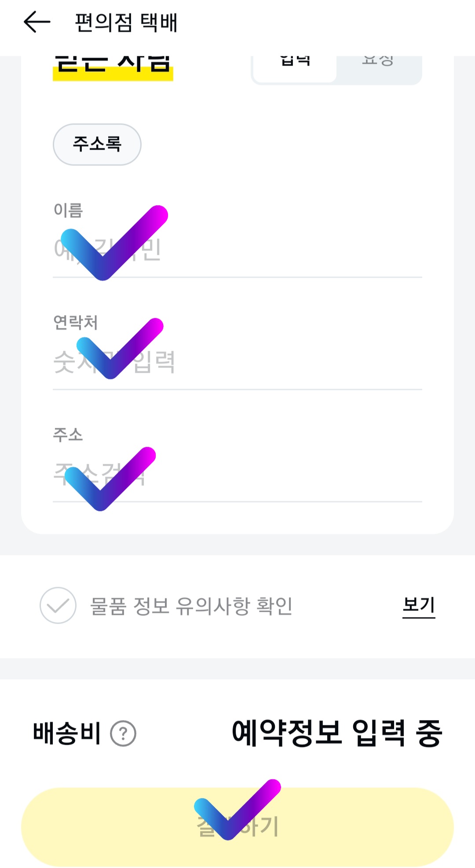Image resolution: width=475 pixels, height=868 pixels.
Task: Tap the gradient checkmark over the 이름 field
Action: pos(114,243)
